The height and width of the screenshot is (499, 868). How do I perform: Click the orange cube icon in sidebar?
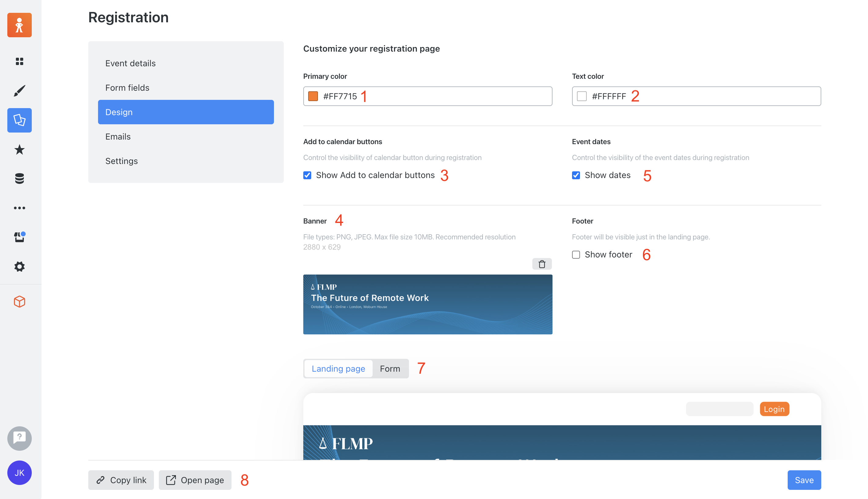20,302
